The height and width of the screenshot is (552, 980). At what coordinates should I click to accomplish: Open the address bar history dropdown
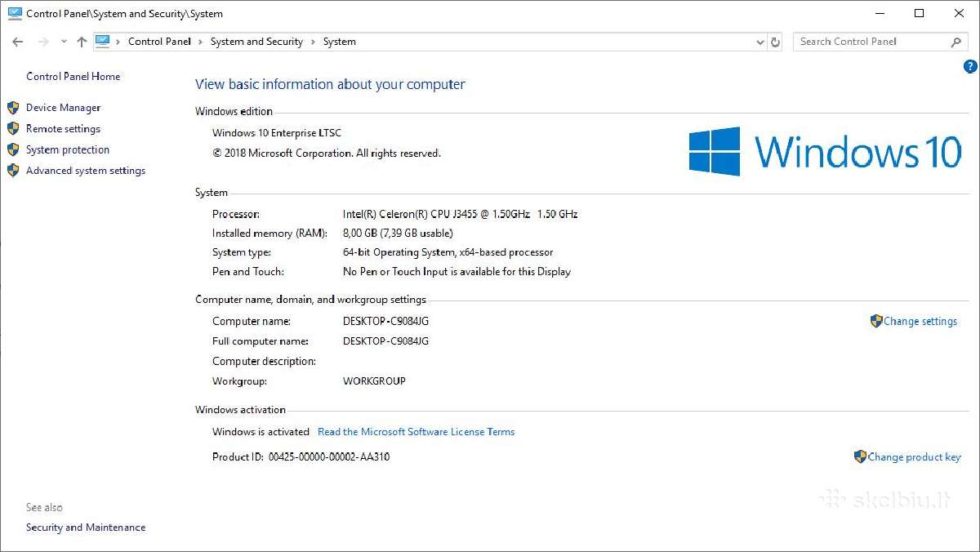tap(760, 42)
